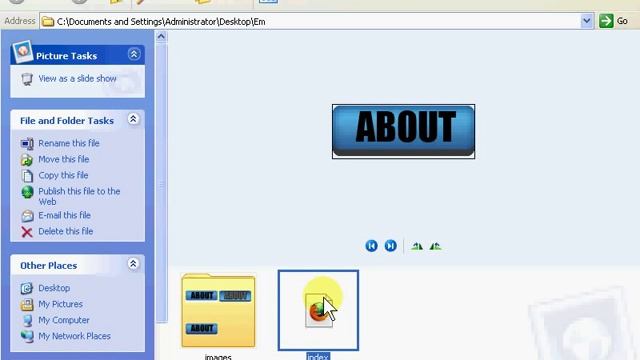Screen dimensions: 640x360
Task: Click the Previous Image button
Action: tap(371, 246)
